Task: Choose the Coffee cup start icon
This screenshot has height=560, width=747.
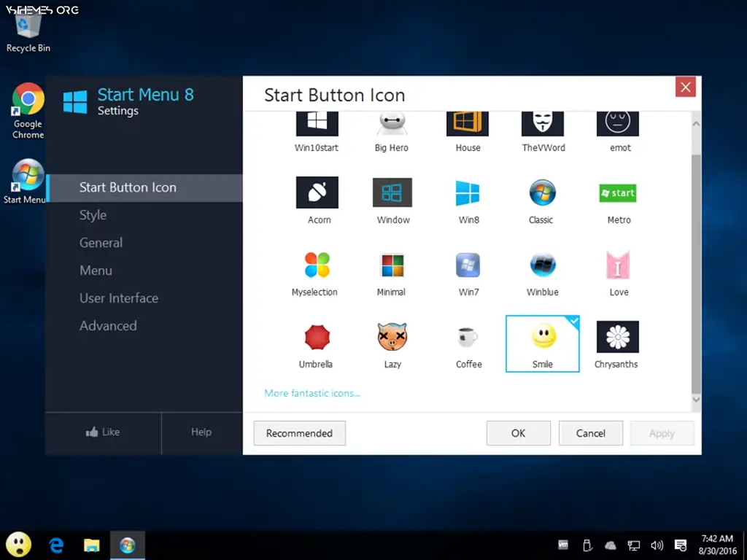Action: [x=467, y=338]
